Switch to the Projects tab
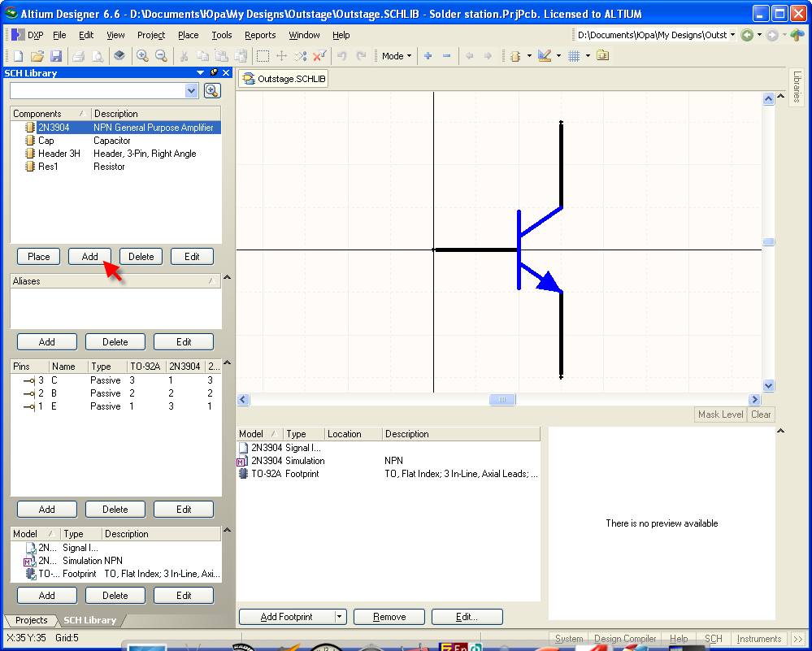812x651 pixels. pyautogui.click(x=32, y=620)
